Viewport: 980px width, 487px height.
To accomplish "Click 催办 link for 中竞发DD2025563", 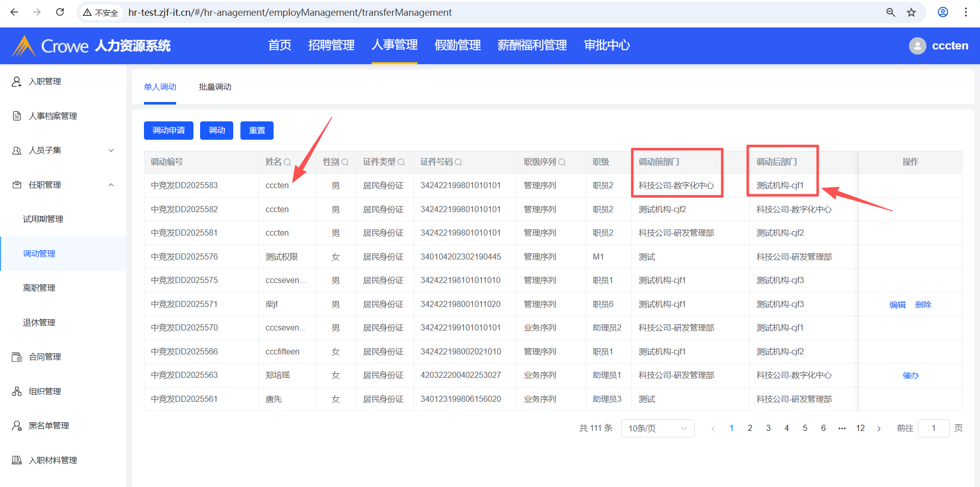I will [910, 375].
